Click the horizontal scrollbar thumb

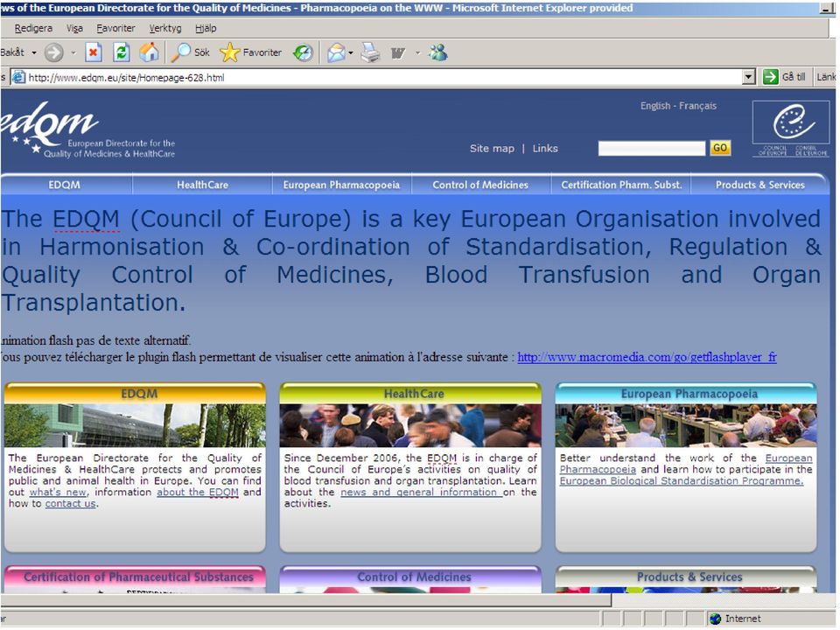[x=305, y=600]
